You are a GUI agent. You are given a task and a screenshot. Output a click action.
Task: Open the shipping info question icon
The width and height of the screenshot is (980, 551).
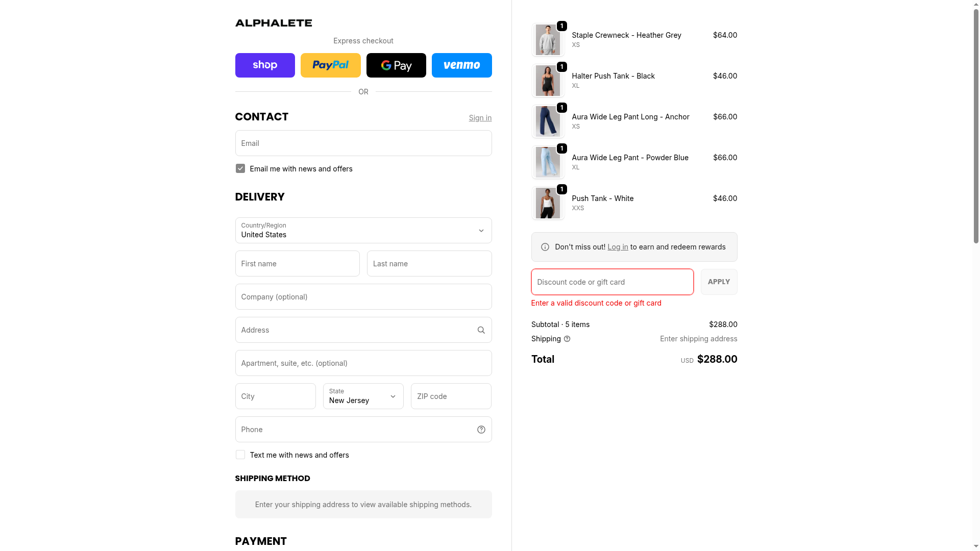pos(567,339)
